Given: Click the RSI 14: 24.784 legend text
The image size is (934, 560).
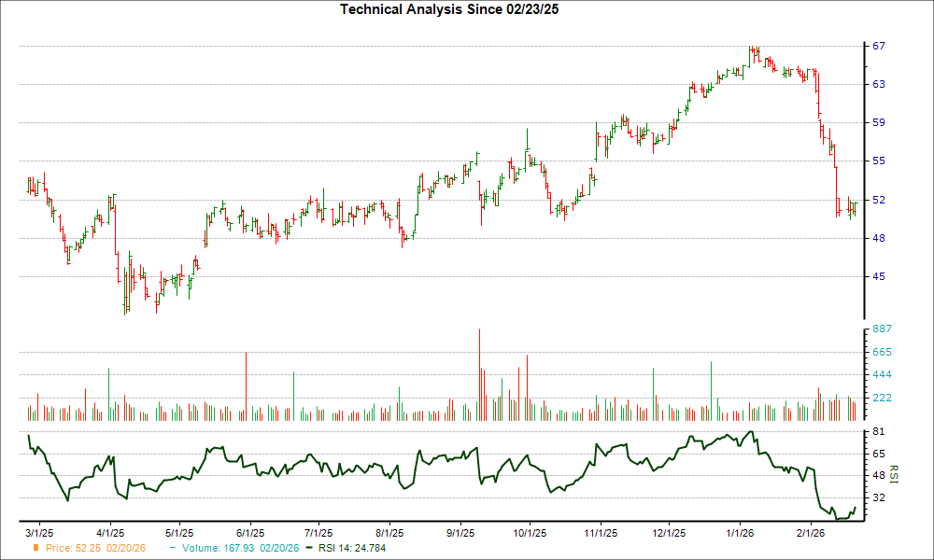Looking at the screenshot, I should (351, 549).
